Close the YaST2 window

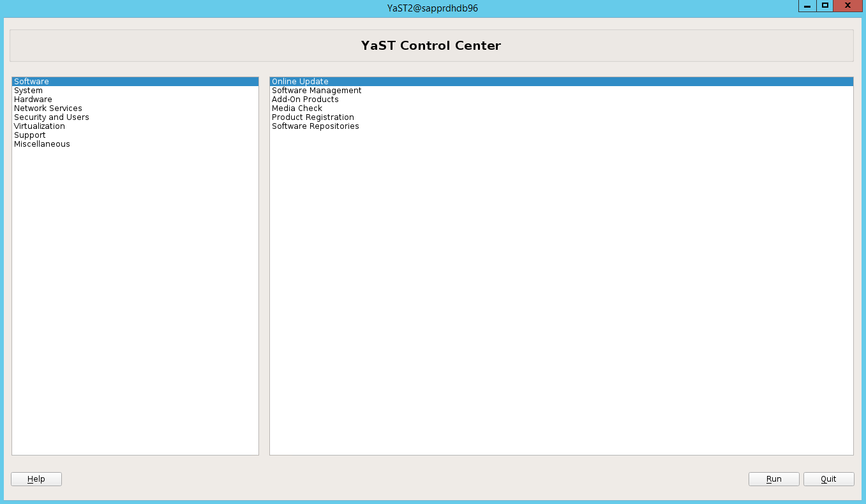click(847, 6)
